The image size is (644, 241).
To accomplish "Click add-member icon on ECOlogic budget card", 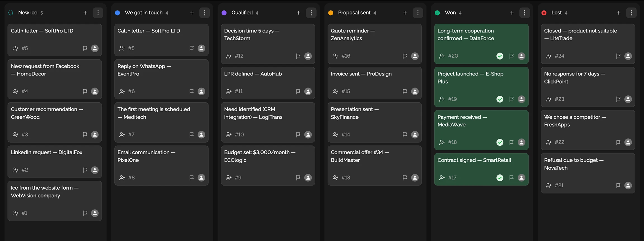I will coord(229,178).
